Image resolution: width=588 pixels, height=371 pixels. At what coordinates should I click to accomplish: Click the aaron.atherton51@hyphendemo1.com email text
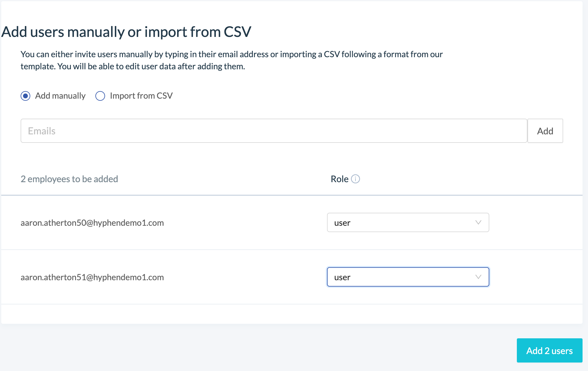click(x=92, y=277)
